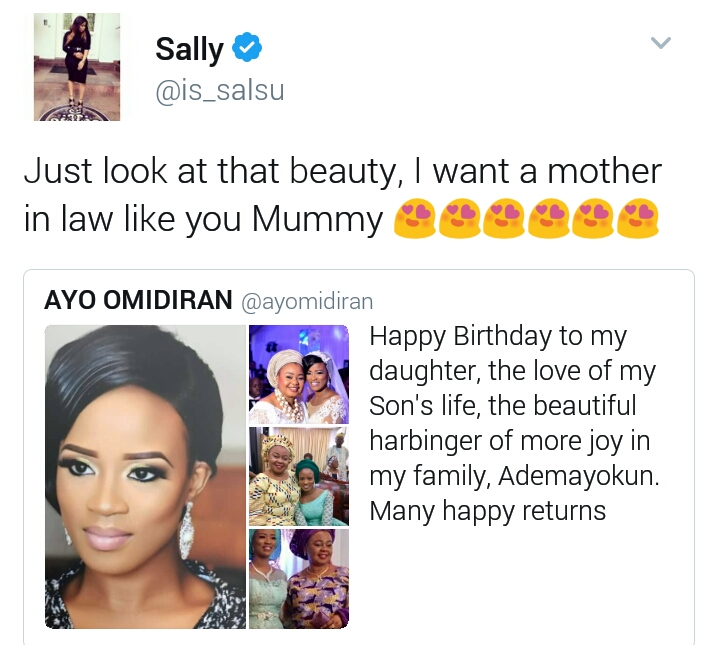
Task: Select the name Ademayokun in the quoted tweet
Action: [579, 476]
